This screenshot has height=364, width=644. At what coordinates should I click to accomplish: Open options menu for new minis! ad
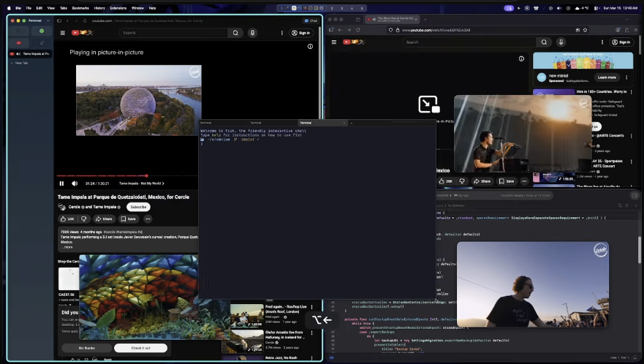(626, 77)
